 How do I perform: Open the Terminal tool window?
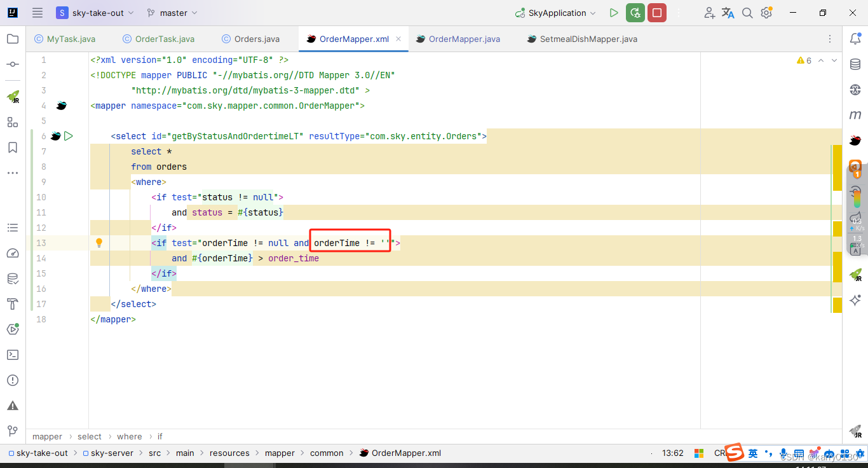(13, 355)
